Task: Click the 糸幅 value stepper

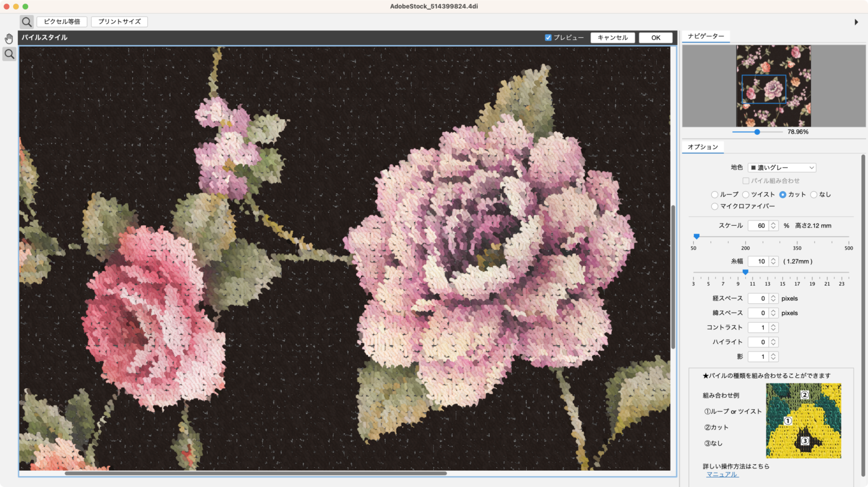Action: click(x=773, y=262)
